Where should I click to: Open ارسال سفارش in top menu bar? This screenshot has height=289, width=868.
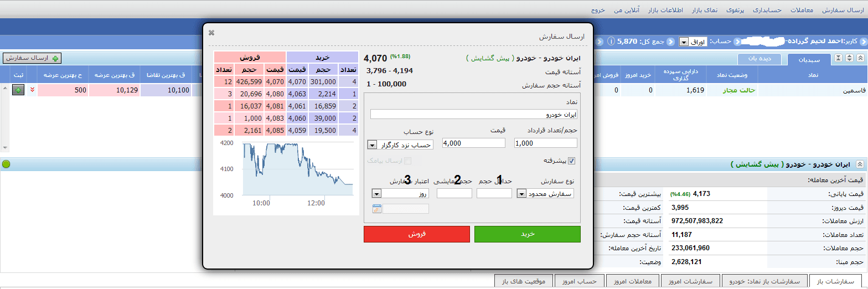pyautogui.click(x=844, y=10)
